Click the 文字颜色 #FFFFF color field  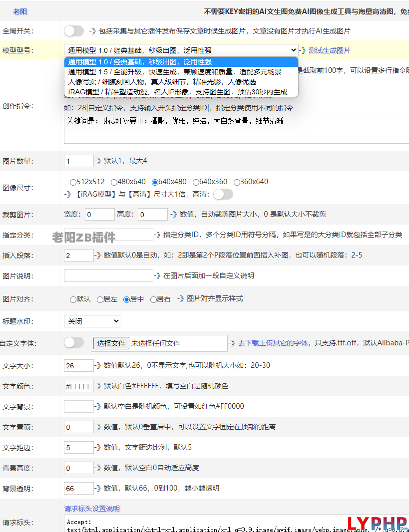tap(79, 386)
